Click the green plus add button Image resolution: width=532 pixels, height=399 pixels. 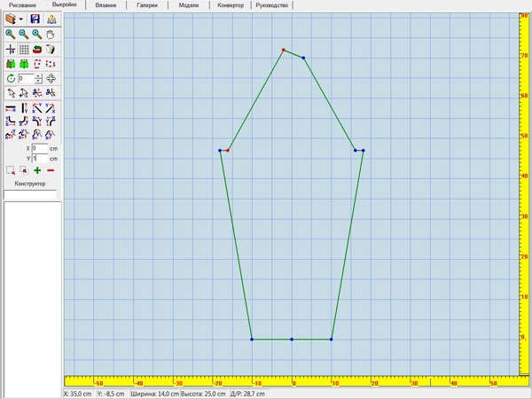pyautogui.click(x=37, y=170)
